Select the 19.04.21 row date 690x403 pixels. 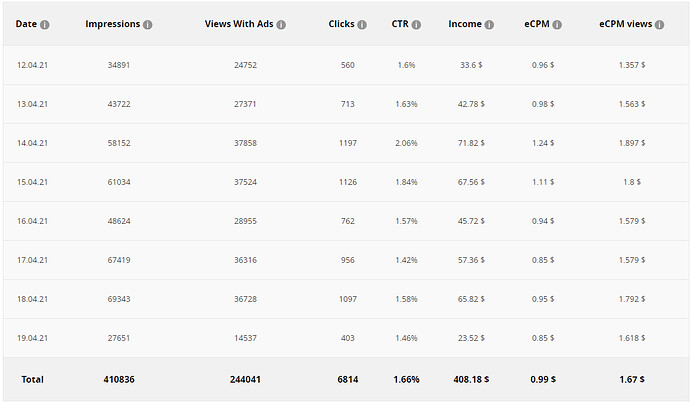(32, 339)
